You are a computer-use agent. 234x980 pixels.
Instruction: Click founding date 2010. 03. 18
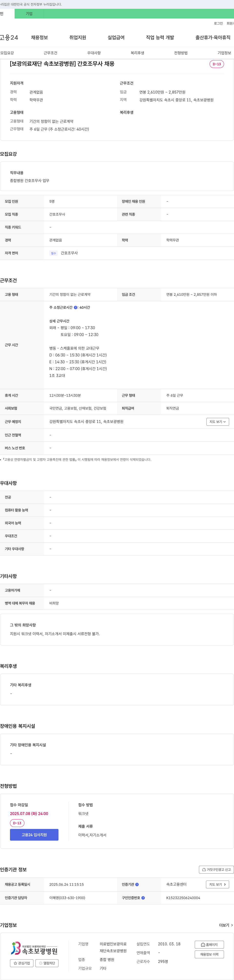[169, 944]
